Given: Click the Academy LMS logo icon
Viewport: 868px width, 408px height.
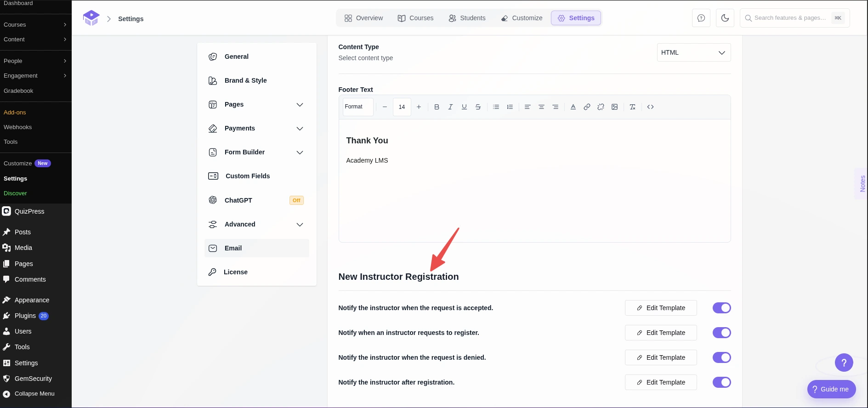Looking at the screenshot, I should point(91,18).
